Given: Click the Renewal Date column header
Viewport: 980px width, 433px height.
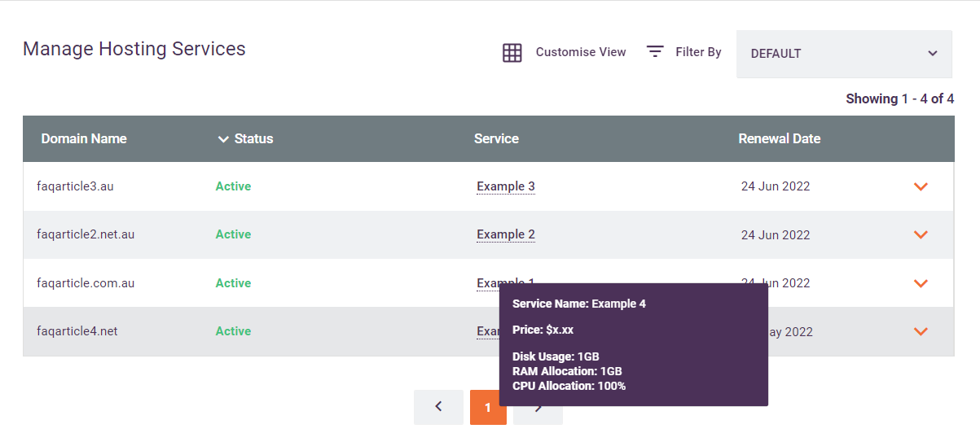Looking at the screenshot, I should tap(779, 138).
